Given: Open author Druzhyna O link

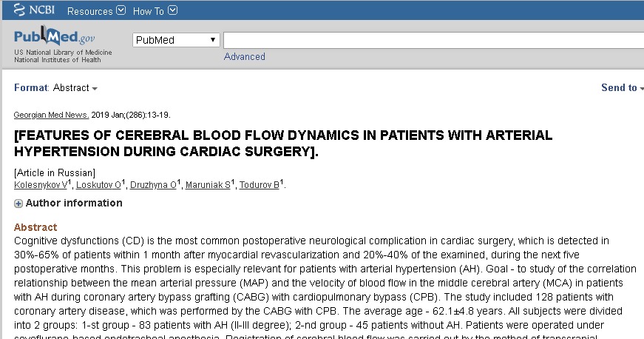Looking at the screenshot, I should click(153, 185).
